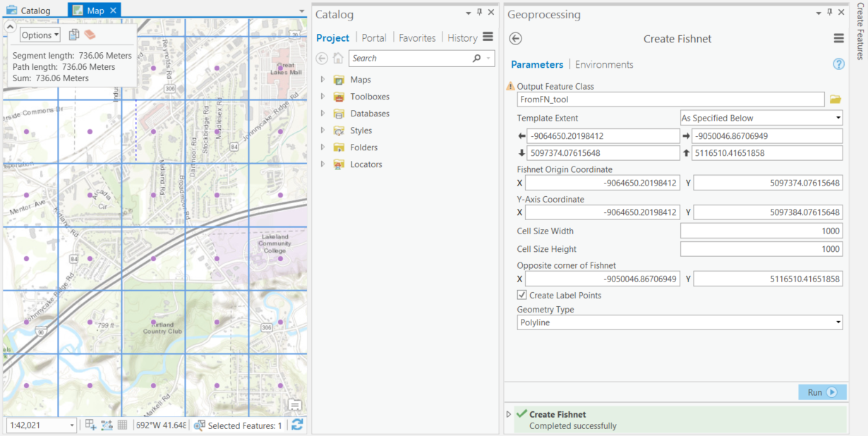This screenshot has height=436, width=868.
Task: Open the Template Extent dropdown
Action: [x=838, y=117]
